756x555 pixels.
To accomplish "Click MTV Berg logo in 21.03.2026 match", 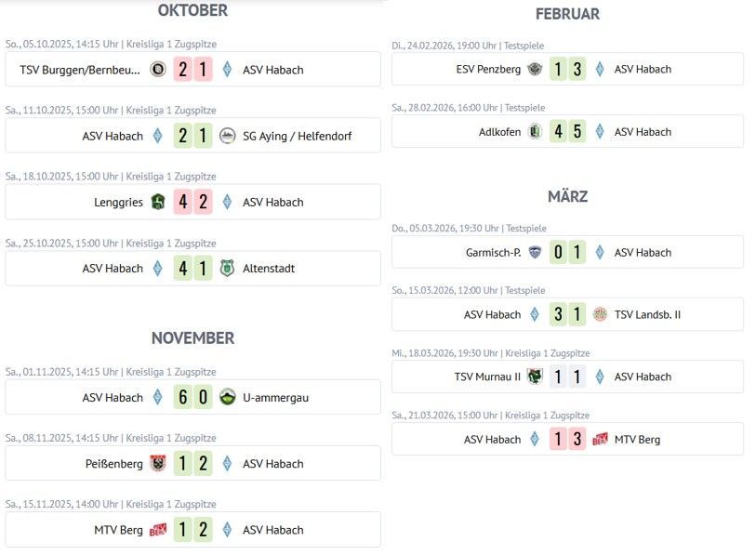I will coord(600,439).
